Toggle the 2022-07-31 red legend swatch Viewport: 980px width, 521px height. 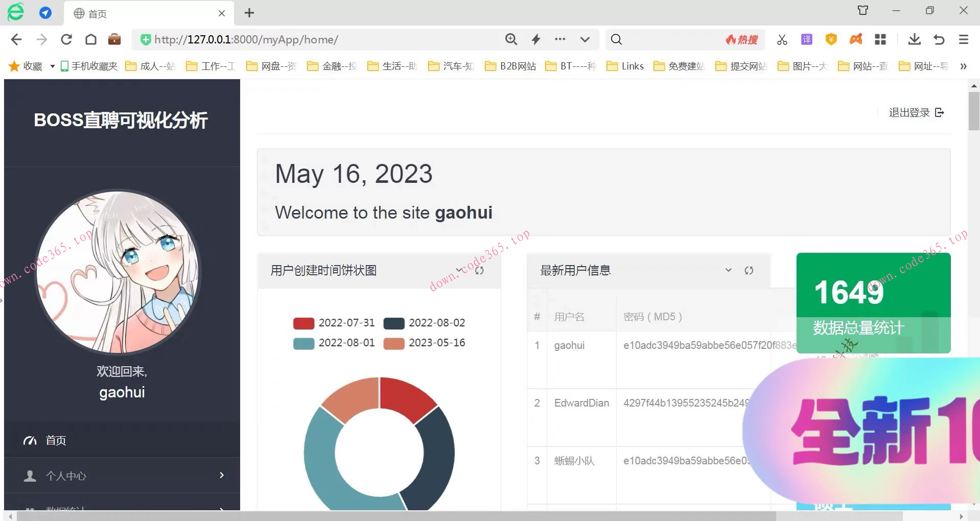pyautogui.click(x=304, y=323)
